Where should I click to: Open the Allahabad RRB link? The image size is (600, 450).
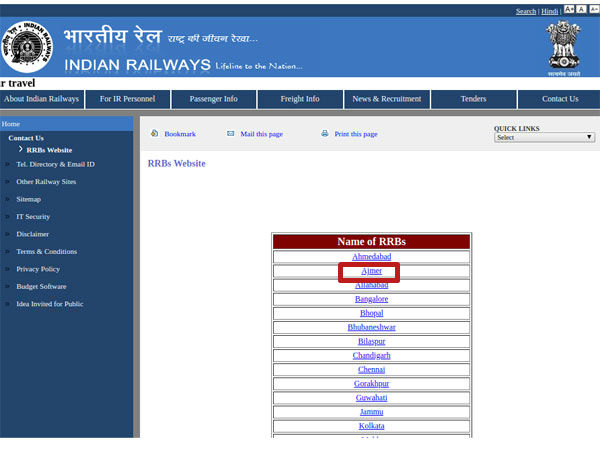point(372,285)
